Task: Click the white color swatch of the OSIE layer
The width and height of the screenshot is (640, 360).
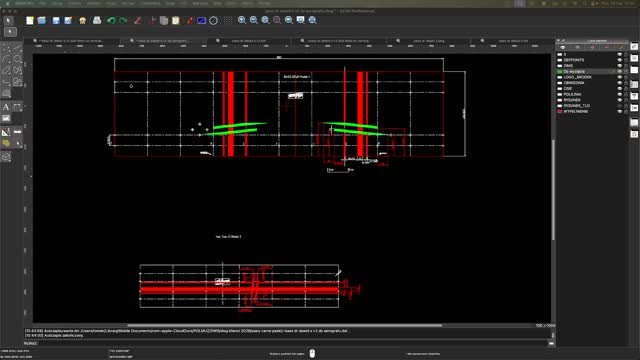Action: coord(560,89)
